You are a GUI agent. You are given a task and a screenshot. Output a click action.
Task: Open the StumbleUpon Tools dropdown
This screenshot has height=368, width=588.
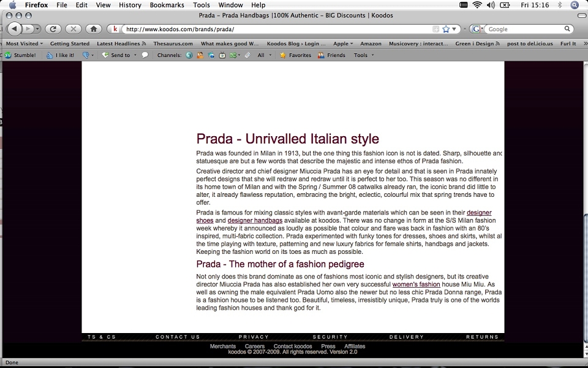click(x=364, y=55)
